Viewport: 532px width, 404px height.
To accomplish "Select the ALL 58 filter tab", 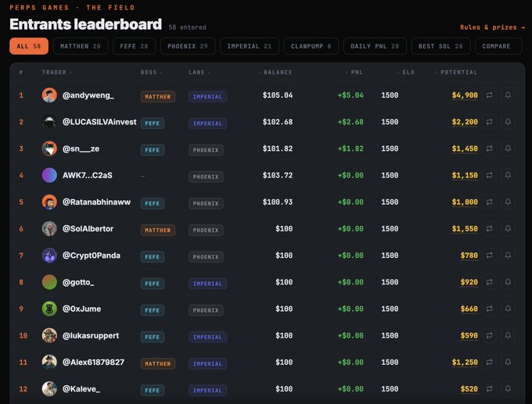I will point(29,46).
